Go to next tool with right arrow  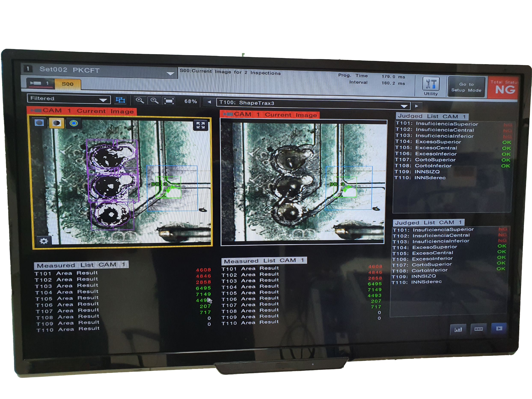click(x=417, y=106)
